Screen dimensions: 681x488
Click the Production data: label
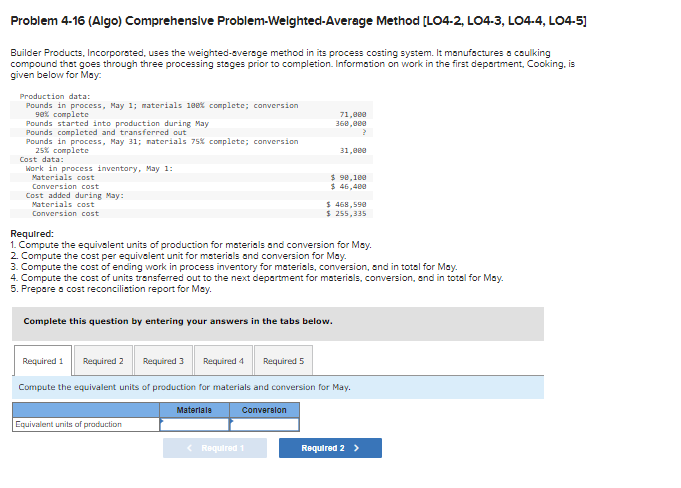pos(55,96)
